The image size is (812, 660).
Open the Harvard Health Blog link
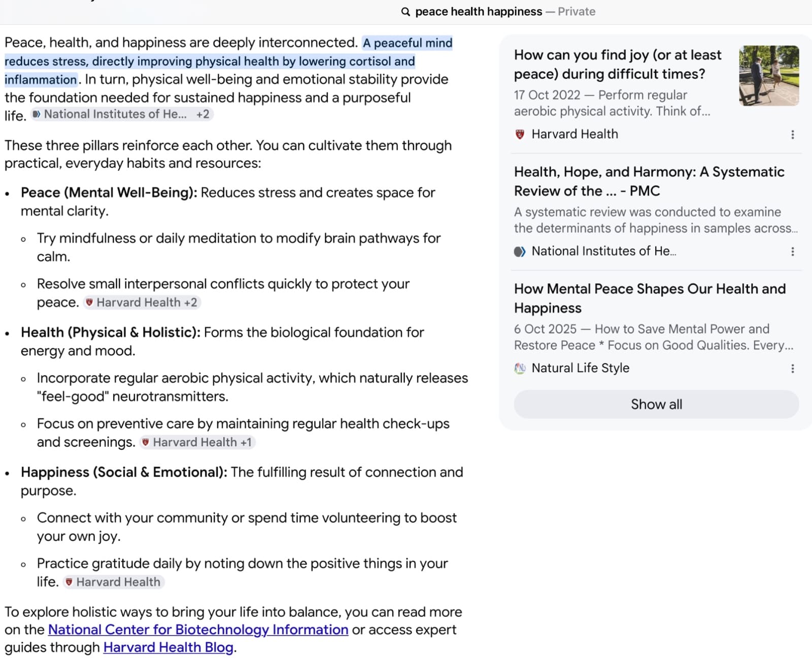(x=168, y=647)
